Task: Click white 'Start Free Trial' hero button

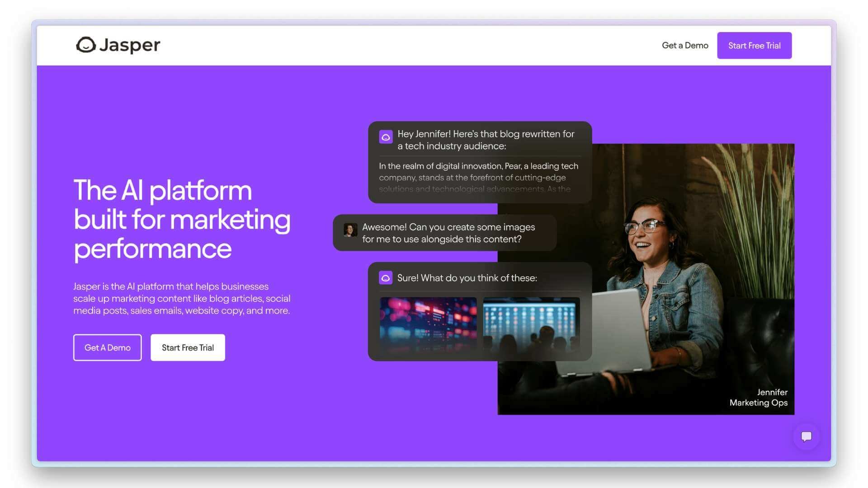Action: [x=188, y=347]
